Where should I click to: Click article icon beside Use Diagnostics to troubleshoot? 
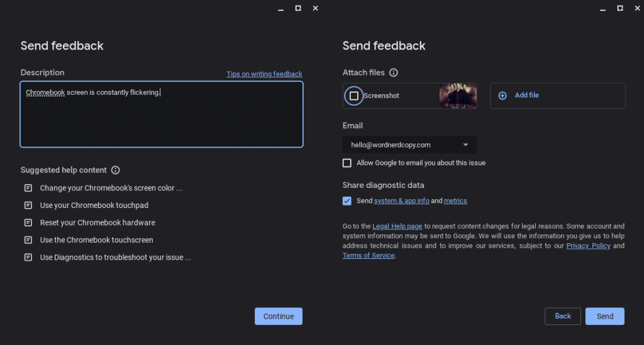(x=28, y=257)
